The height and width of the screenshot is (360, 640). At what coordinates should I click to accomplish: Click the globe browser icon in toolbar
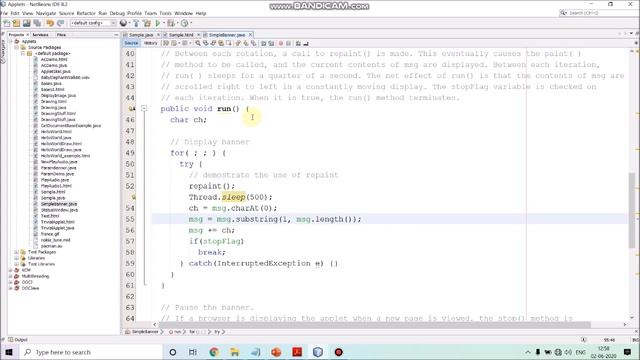(x=123, y=23)
